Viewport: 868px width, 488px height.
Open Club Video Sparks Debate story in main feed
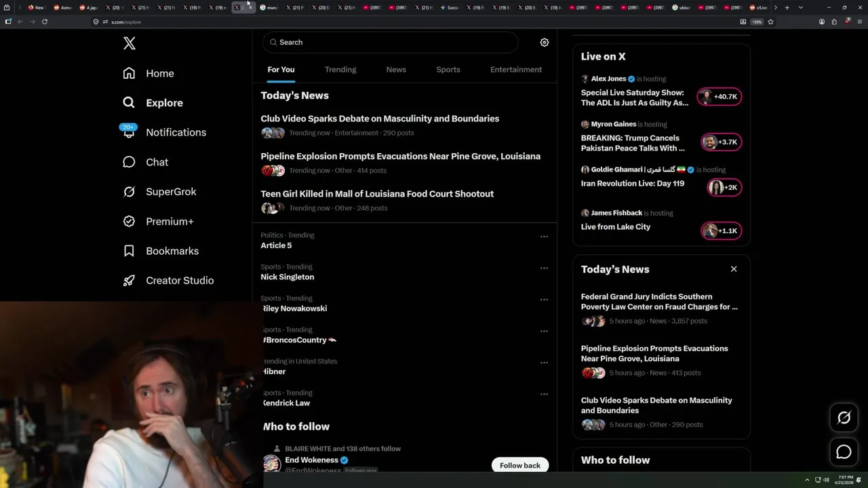tap(380, 119)
